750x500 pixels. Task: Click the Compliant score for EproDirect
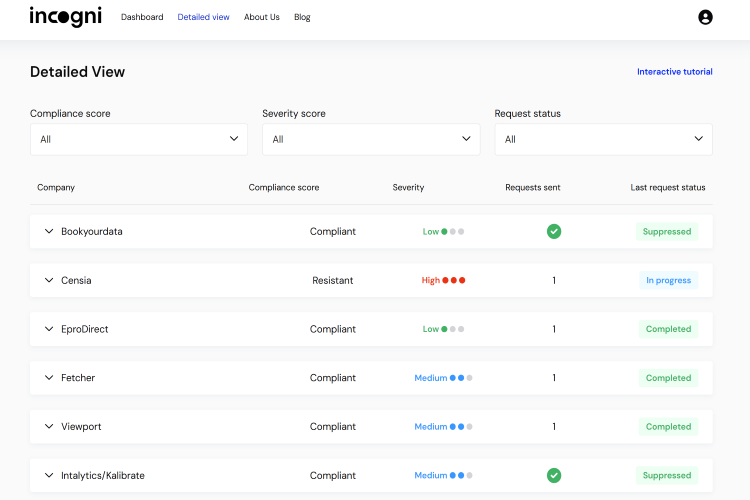[x=332, y=329]
